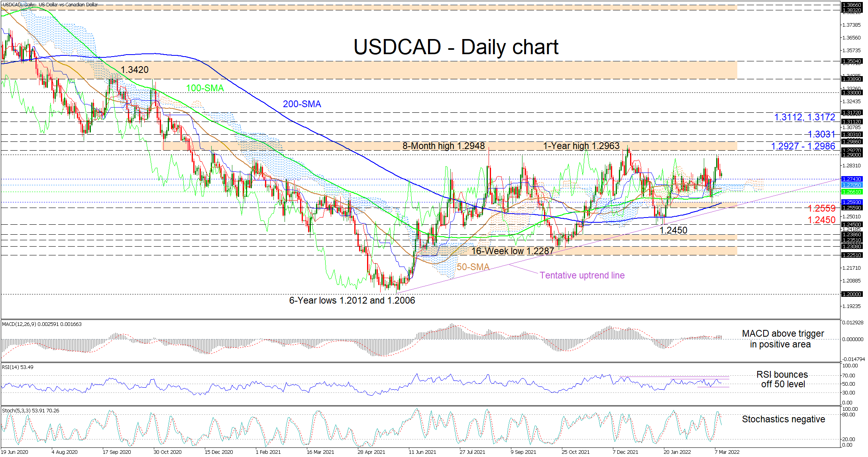Click the 1.3420 price annotation

134,70
